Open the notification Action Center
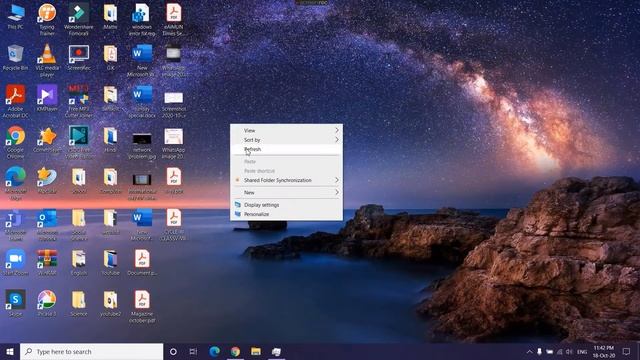Viewport: 640px width, 360px height. click(x=627, y=351)
